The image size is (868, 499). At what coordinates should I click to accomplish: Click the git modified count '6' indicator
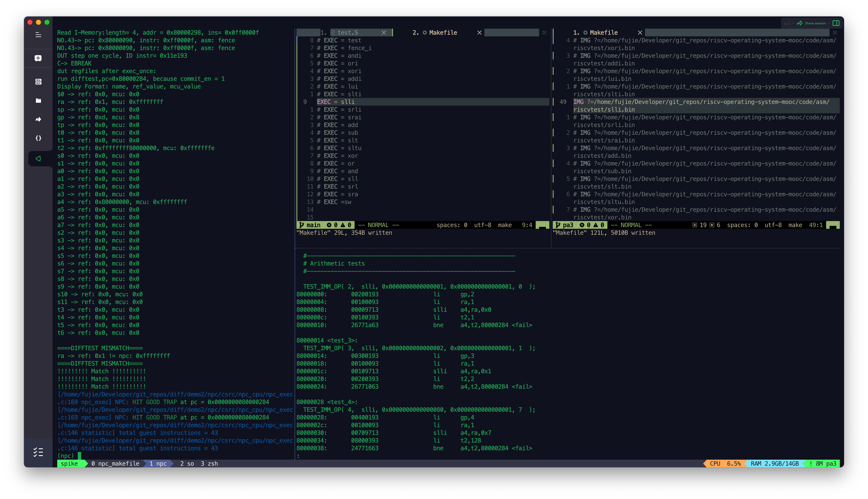pos(715,225)
